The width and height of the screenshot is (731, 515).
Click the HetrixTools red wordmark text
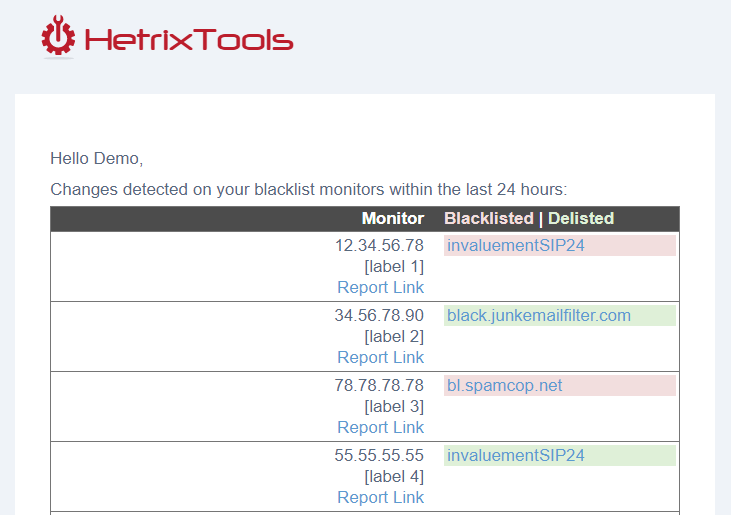(x=189, y=40)
